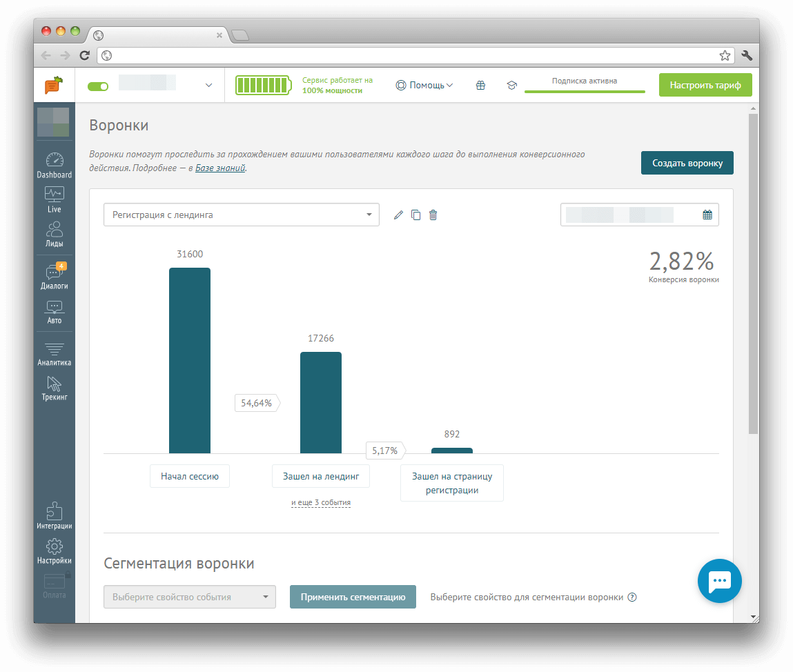Click the duplicate funnel copy icon
This screenshot has height=672, width=793.
point(415,215)
